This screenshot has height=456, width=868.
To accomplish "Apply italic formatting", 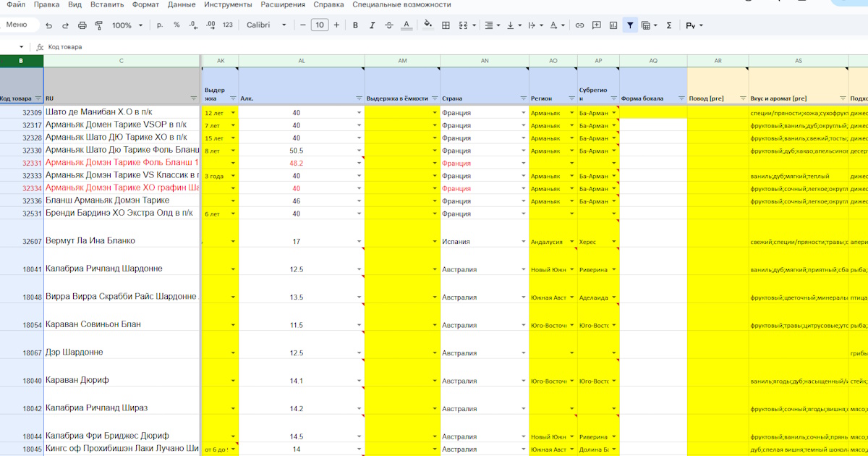I will pos(373,25).
